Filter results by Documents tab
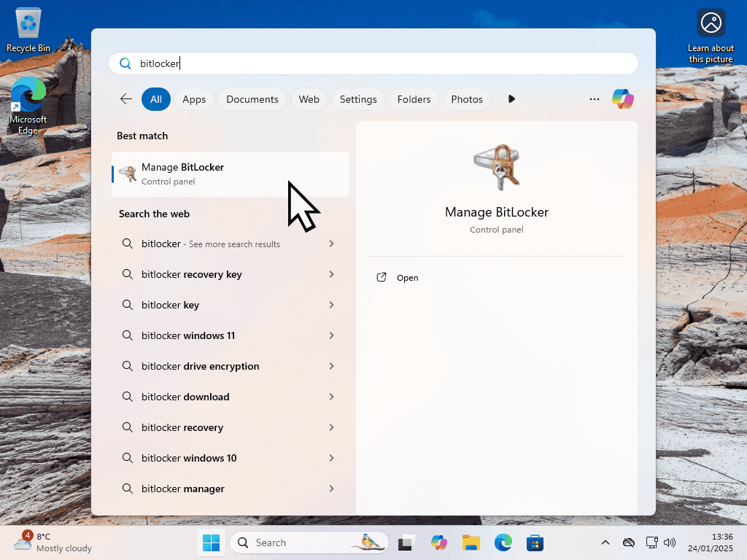Viewport: 747px width, 560px height. tap(252, 99)
